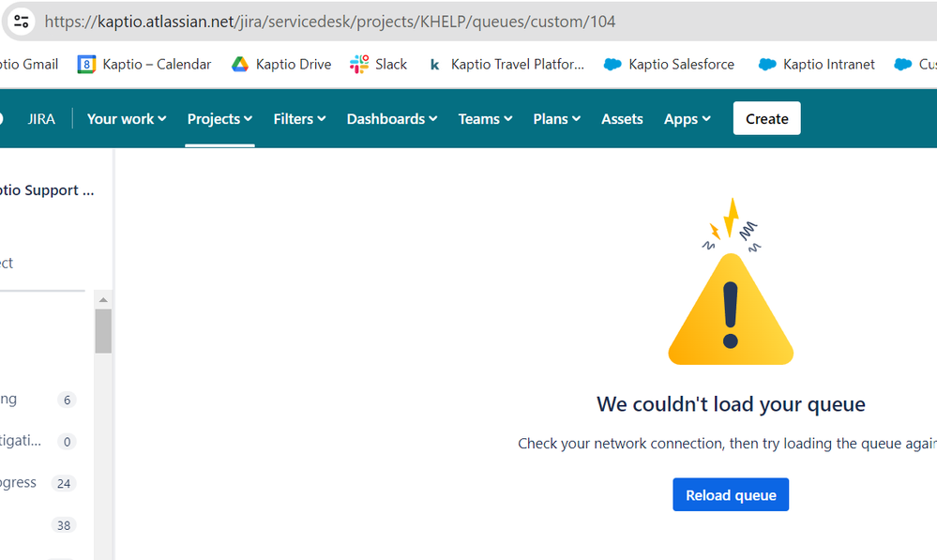Open the Kaptio Gmail bookmark
This screenshot has height=560, width=937.
[x=28, y=64]
